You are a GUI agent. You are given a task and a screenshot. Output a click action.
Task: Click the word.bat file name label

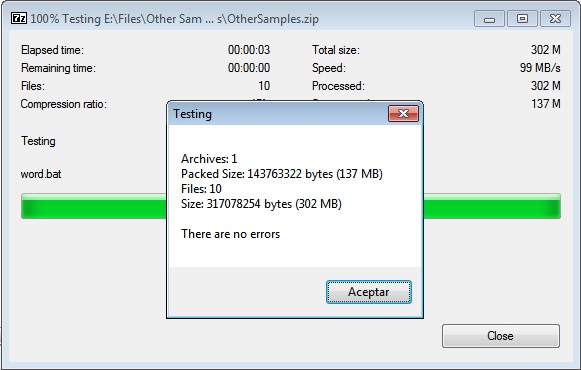(x=41, y=174)
